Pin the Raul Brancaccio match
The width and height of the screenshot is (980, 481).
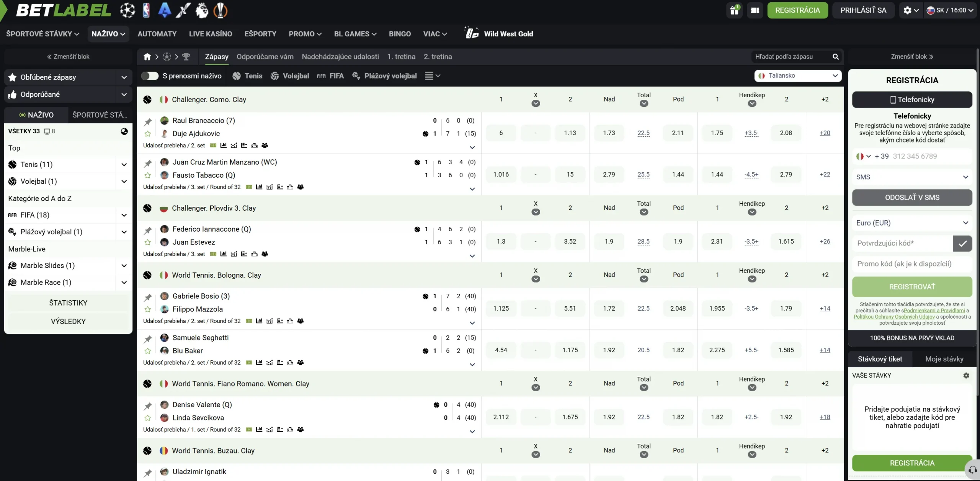click(148, 121)
